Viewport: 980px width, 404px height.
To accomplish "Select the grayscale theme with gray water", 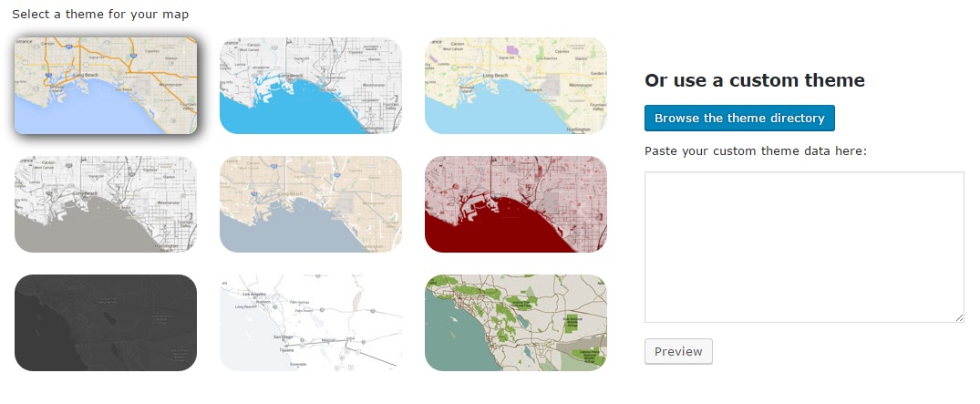I will pos(106,204).
